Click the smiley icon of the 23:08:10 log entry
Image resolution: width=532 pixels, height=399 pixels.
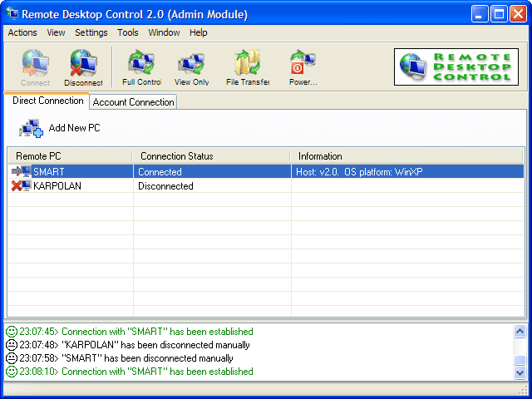pos(11,372)
